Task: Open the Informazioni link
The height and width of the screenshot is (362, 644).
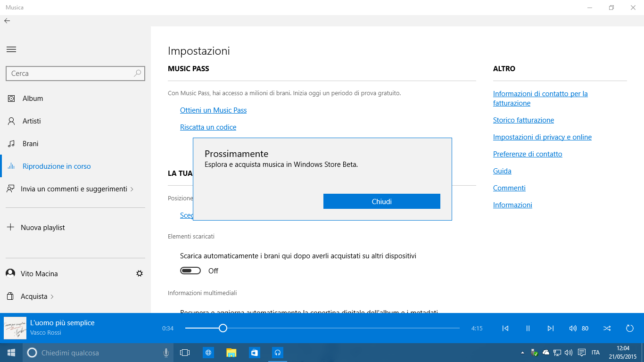Action: click(512, 205)
